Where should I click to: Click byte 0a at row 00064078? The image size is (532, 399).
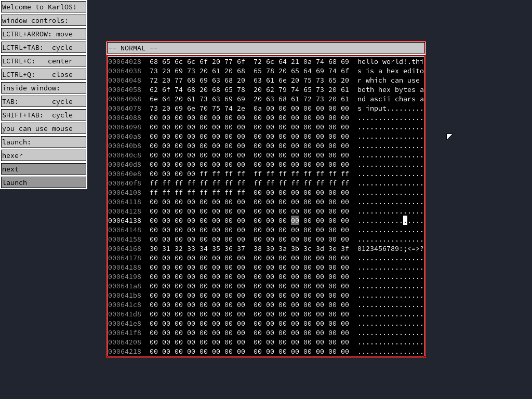click(258, 108)
